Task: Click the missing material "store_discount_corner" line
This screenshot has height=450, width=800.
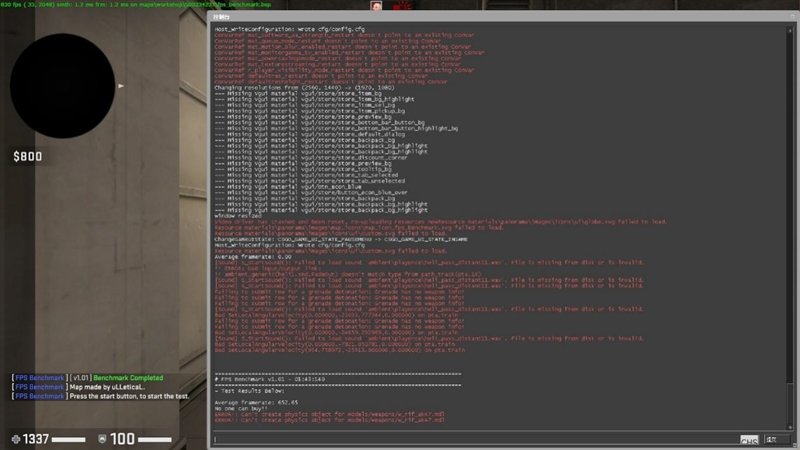Action: [x=311, y=158]
